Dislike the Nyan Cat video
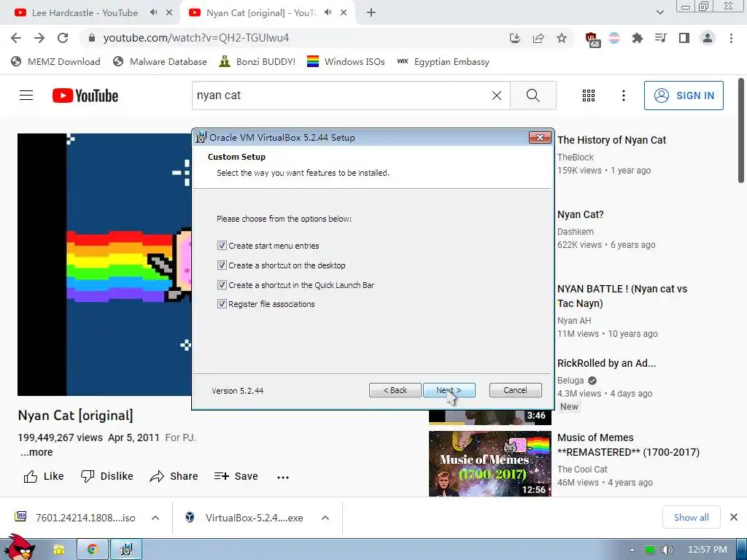Image resolution: width=747 pixels, height=560 pixels. point(107,476)
